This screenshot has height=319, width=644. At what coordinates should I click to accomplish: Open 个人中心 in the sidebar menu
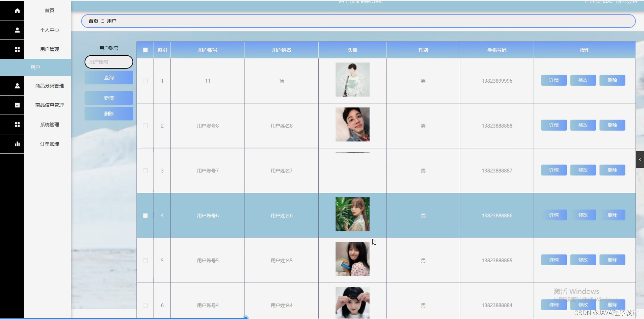click(50, 30)
